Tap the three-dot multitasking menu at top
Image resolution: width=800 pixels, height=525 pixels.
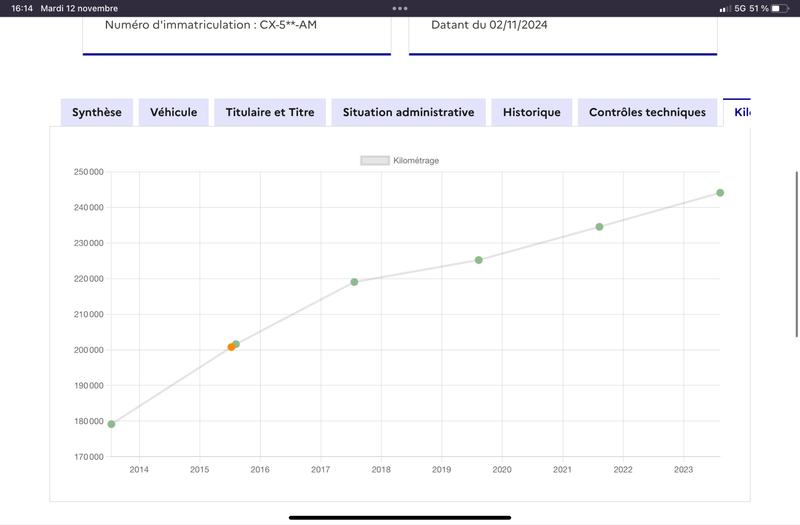(400, 8)
